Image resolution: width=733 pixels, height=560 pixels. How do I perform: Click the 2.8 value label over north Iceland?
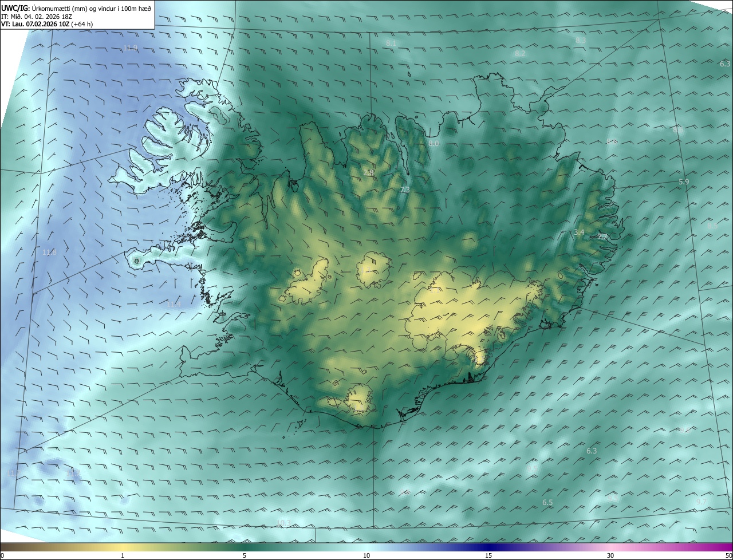369,172
